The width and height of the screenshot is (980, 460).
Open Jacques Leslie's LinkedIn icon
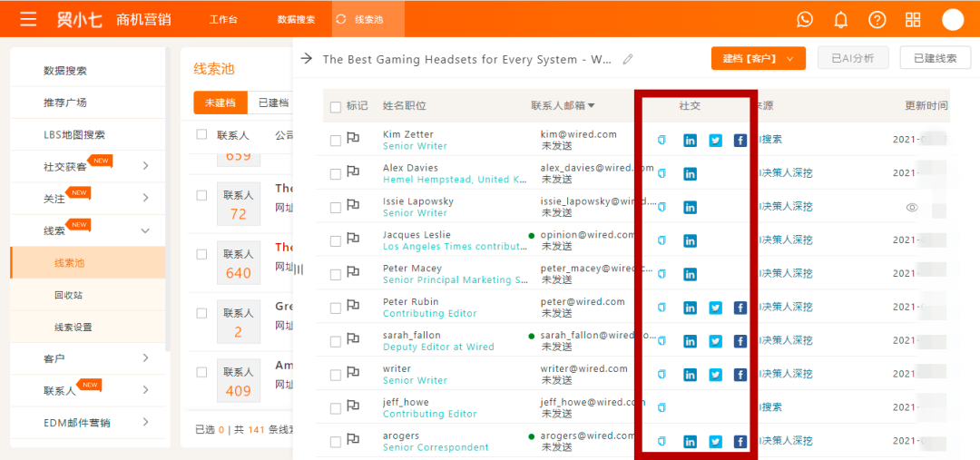(x=690, y=240)
